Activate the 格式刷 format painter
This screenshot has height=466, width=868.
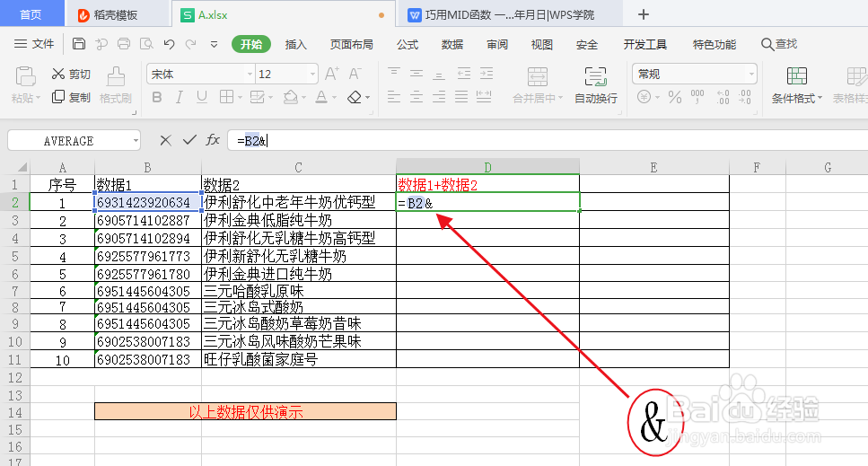116,84
